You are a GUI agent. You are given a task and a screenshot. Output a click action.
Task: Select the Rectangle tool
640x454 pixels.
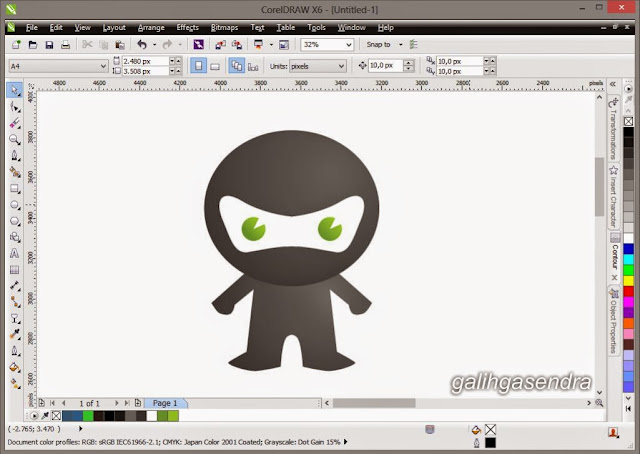(14, 188)
